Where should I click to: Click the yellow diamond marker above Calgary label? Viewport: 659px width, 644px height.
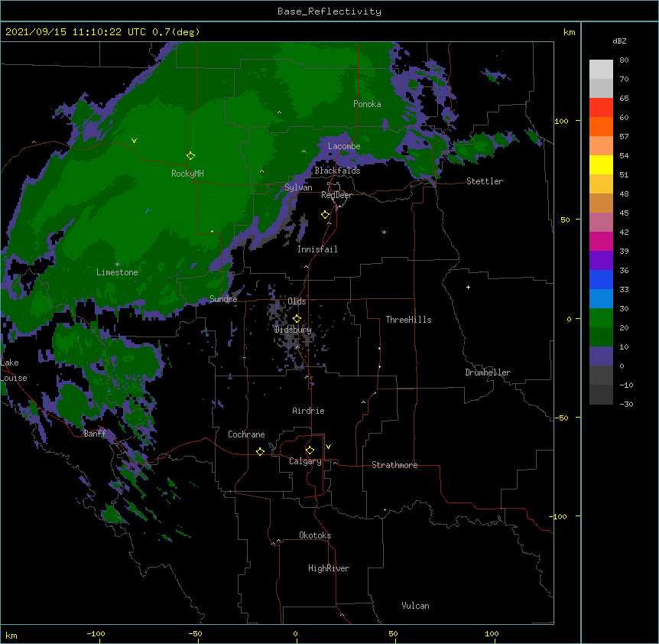[310, 450]
